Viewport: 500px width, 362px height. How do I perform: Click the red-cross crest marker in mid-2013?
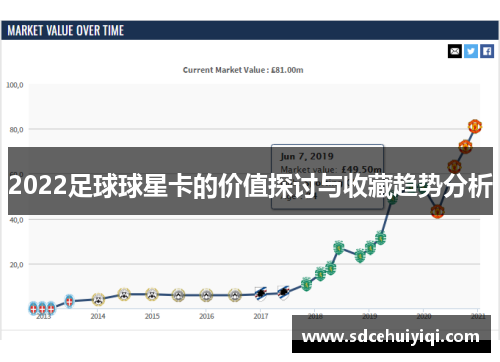(x=69, y=301)
